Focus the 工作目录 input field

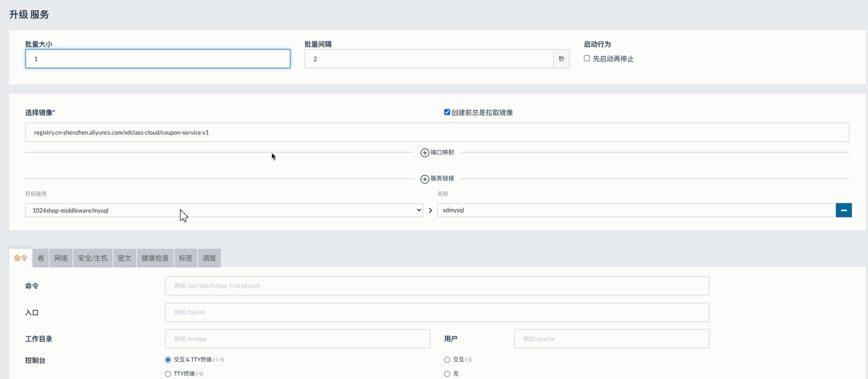pyautogui.click(x=297, y=339)
